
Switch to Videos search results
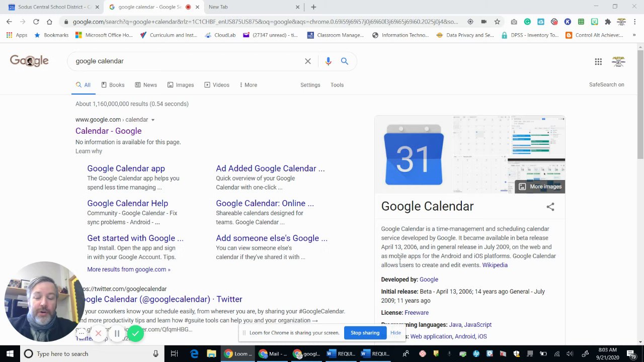click(x=217, y=85)
